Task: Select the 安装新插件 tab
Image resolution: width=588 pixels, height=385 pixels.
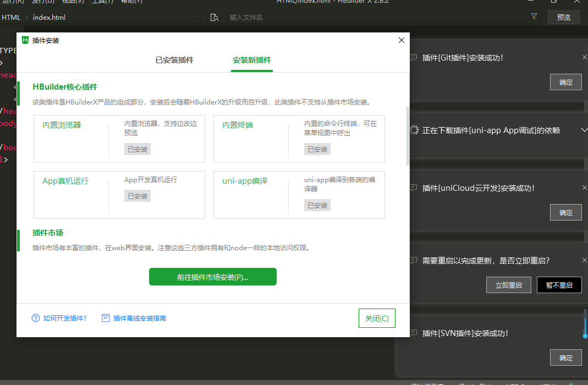Action: (x=251, y=60)
